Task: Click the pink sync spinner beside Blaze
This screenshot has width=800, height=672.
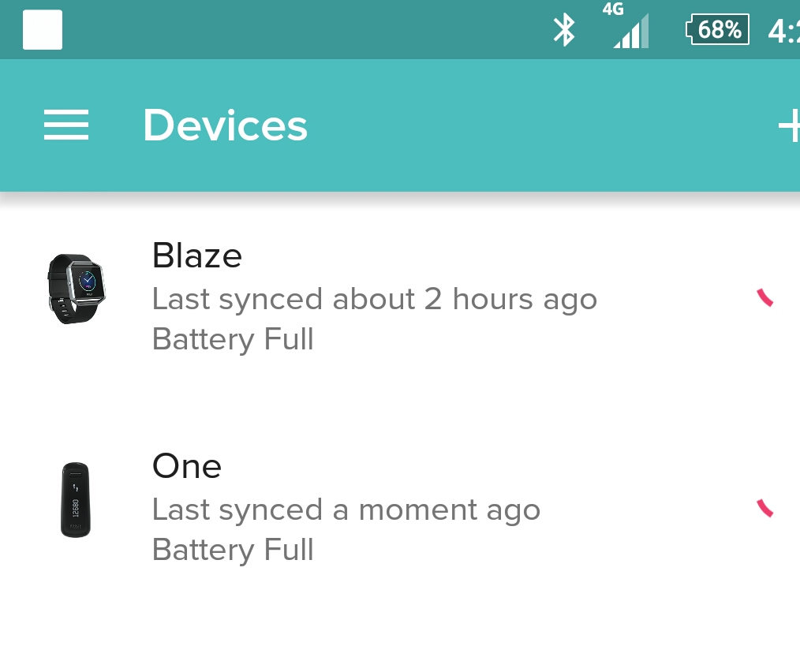Action: (765, 297)
